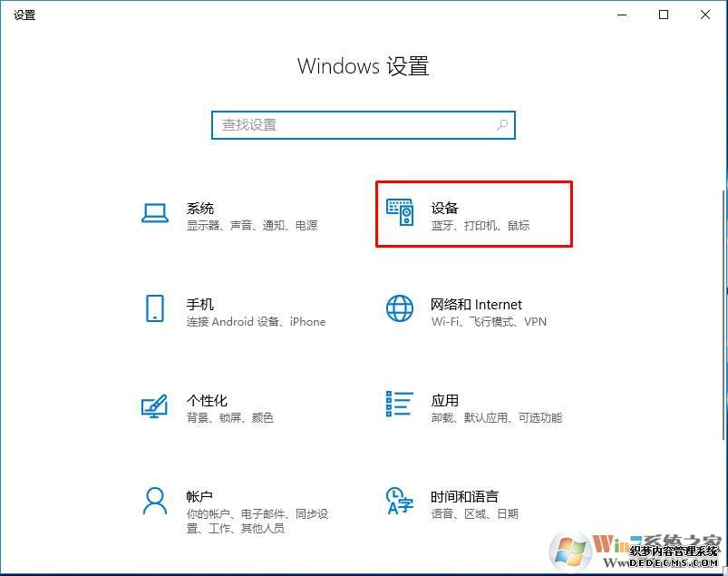Click the Personalization (个性化) paintbrush icon
Viewport: 728px width, 576px height.
(x=155, y=405)
